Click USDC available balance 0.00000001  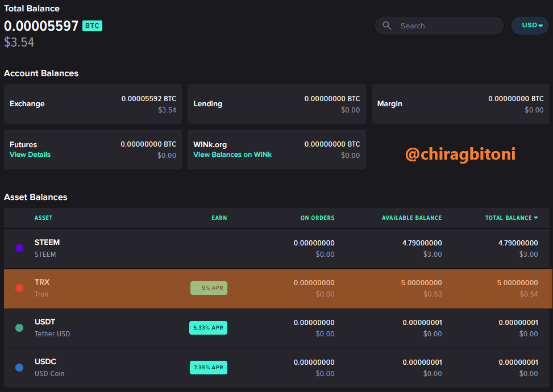tap(422, 362)
